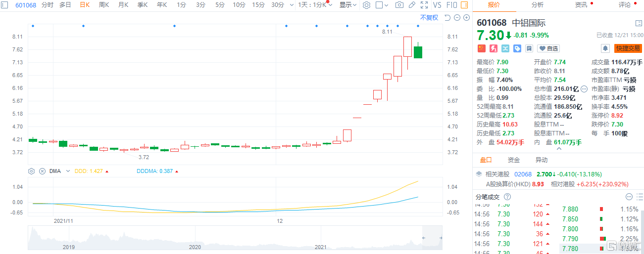
Task: Add stock to 自选 watchlist
Action: point(548,48)
